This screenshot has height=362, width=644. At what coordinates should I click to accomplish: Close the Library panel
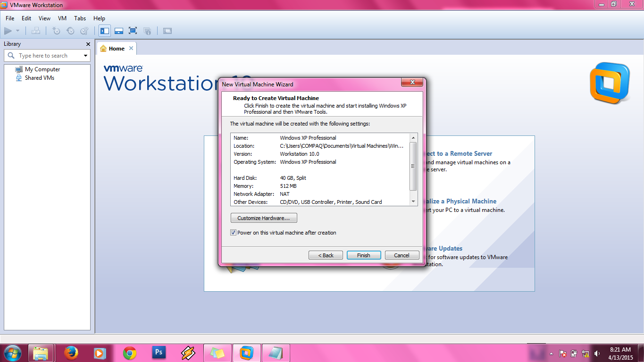88,44
